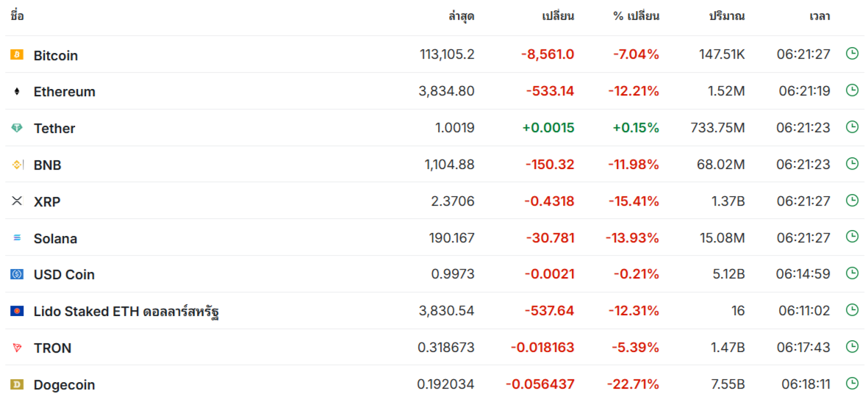This screenshot has height=399, width=868.
Task: Click the USD Coin icon
Action: [17, 274]
